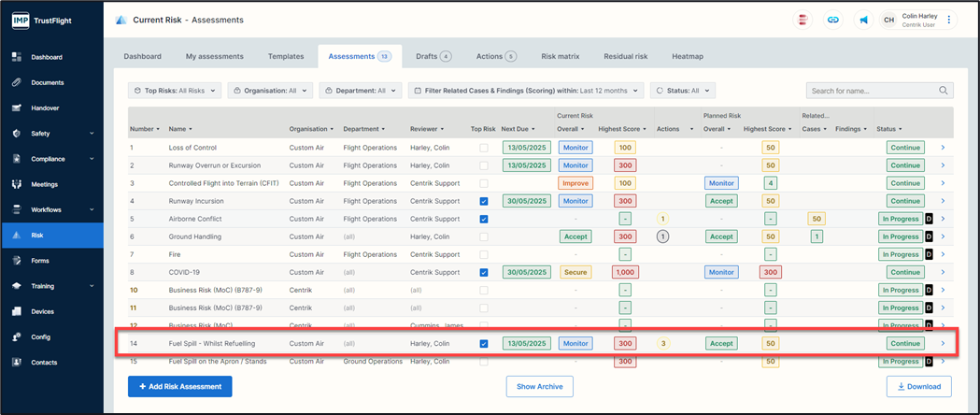Click the red stacked bars icon
The width and height of the screenshot is (980, 415).
(803, 20)
